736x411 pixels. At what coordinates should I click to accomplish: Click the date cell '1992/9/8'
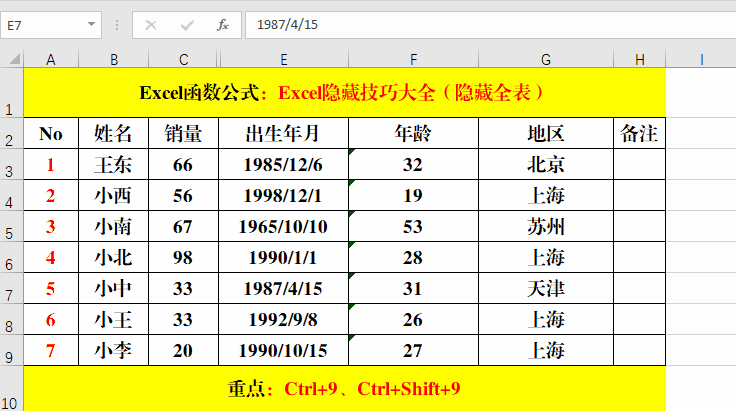[x=284, y=319]
